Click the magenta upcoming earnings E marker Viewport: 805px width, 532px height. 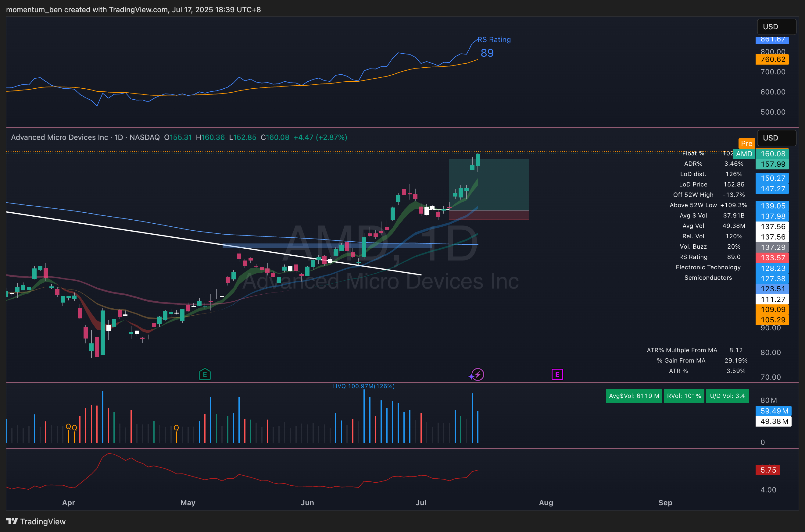click(x=557, y=374)
